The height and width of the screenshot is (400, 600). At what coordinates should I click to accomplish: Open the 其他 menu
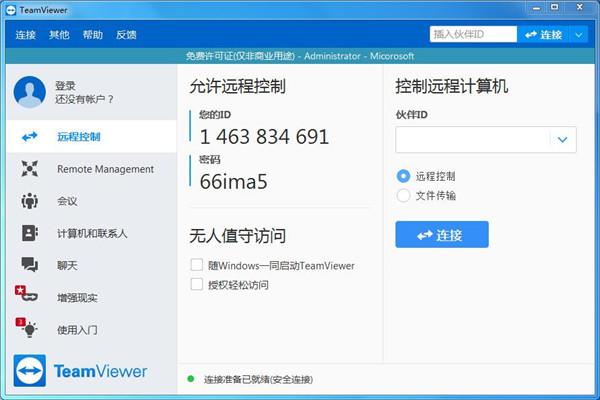59,35
